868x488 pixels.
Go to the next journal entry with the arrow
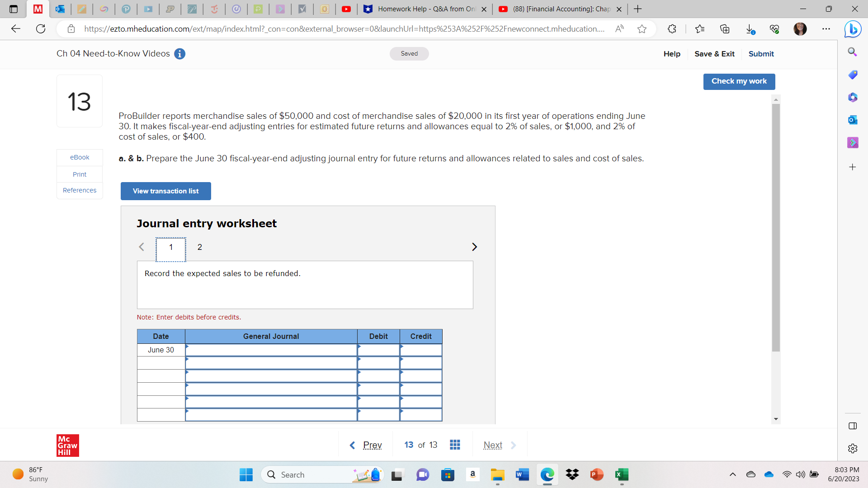coord(474,247)
